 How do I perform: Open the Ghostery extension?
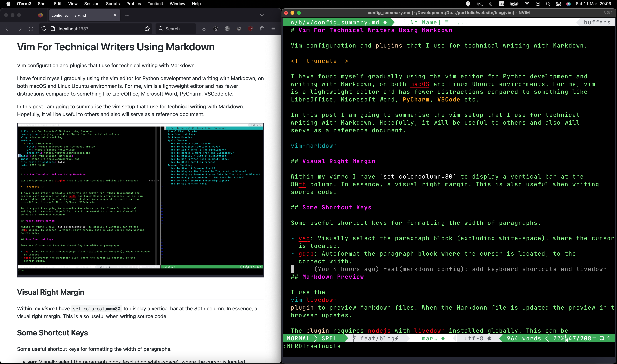pyautogui.click(x=215, y=29)
